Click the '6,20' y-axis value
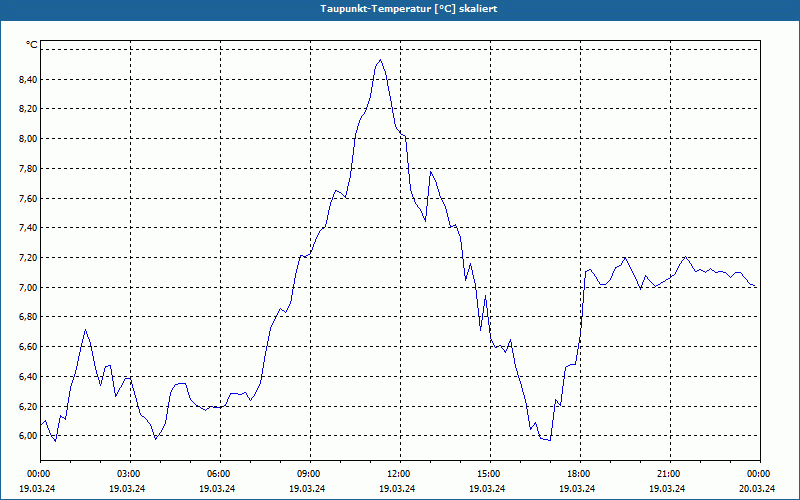The height and width of the screenshot is (500, 800). click(x=29, y=406)
